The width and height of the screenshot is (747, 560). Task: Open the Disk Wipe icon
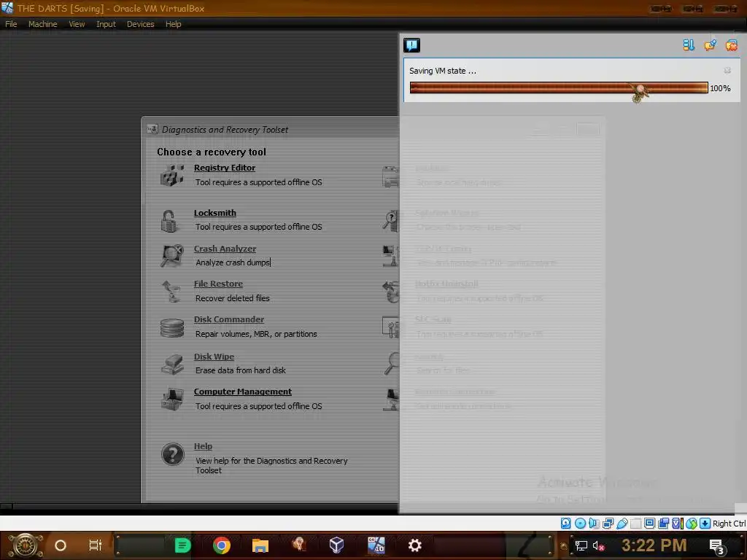pos(172,364)
